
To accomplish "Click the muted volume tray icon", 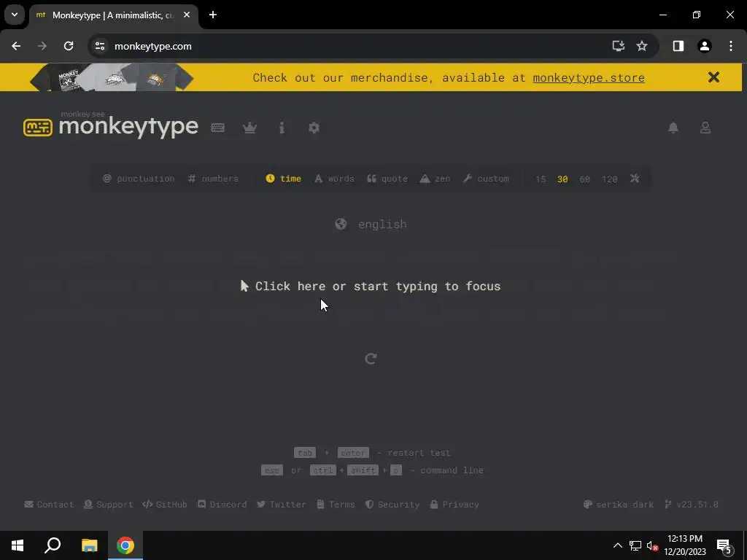I will [x=652, y=545].
